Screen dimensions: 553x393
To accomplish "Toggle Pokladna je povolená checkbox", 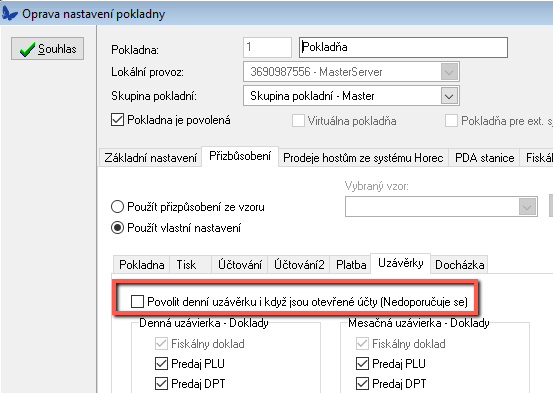I will pos(117,120).
